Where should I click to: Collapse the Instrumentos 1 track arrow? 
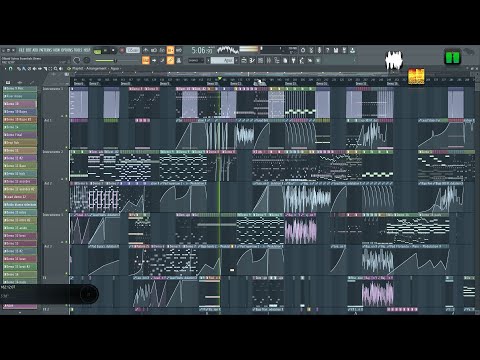[62, 116]
